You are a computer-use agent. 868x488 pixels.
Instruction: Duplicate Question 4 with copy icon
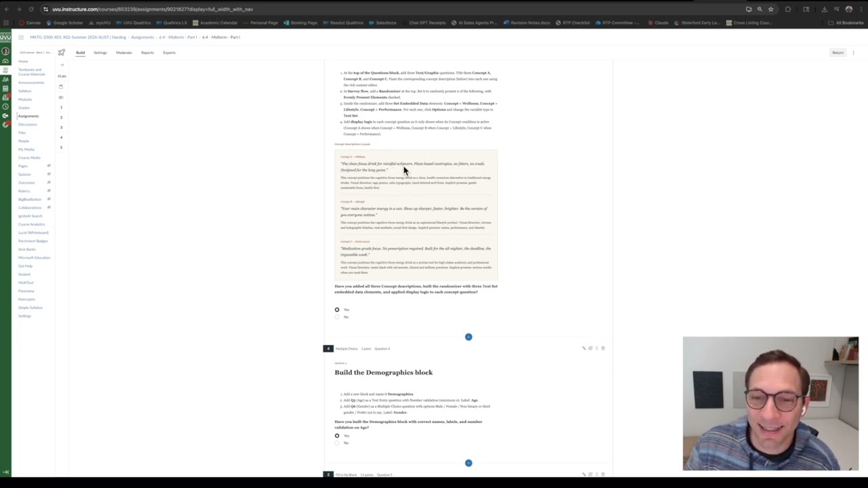[x=590, y=348]
